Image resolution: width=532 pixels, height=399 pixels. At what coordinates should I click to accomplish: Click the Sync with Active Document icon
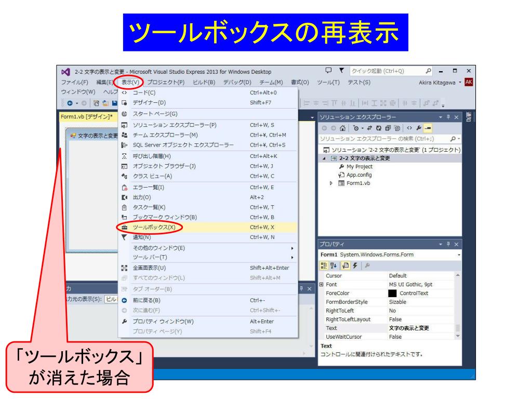tap(369, 128)
